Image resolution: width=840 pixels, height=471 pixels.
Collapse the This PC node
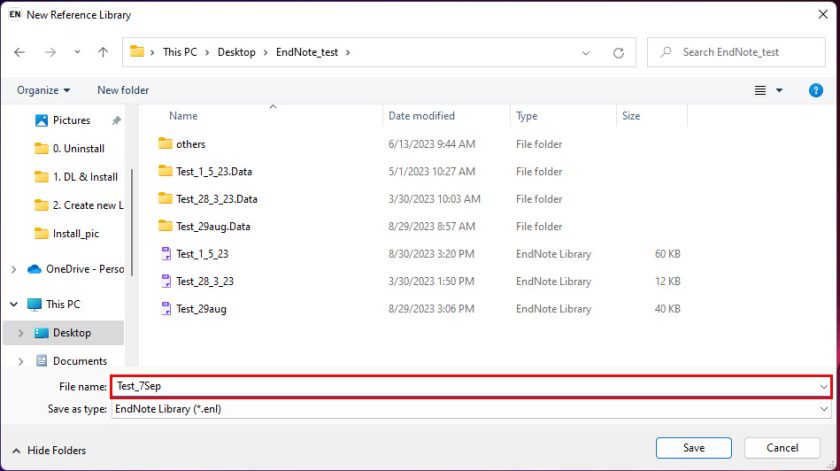pyautogui.click(x=14, y=304)
